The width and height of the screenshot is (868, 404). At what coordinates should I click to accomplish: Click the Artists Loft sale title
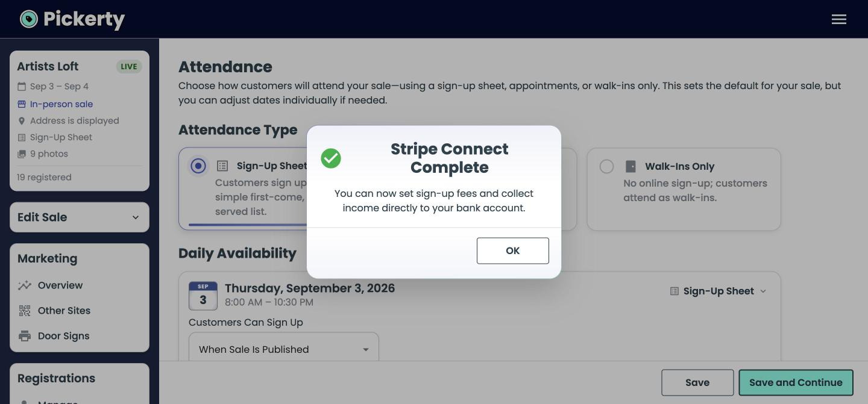click(x=48, y=66)
